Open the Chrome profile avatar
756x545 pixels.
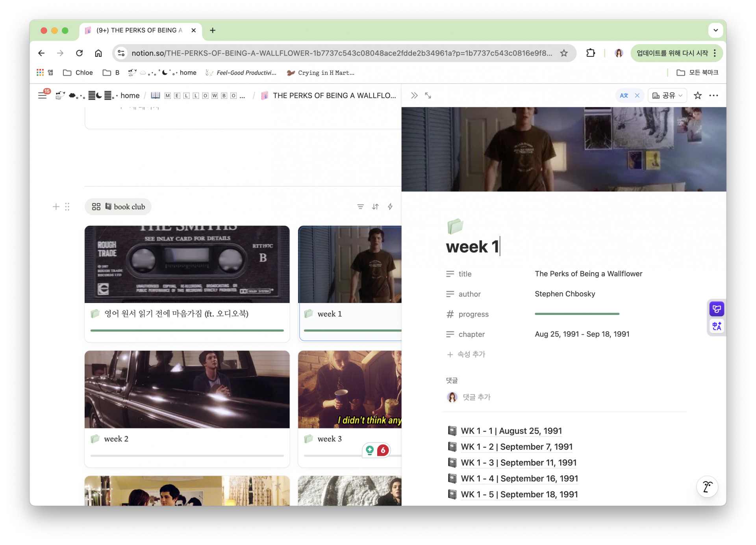pyautogui.click(x=619, y=53)
